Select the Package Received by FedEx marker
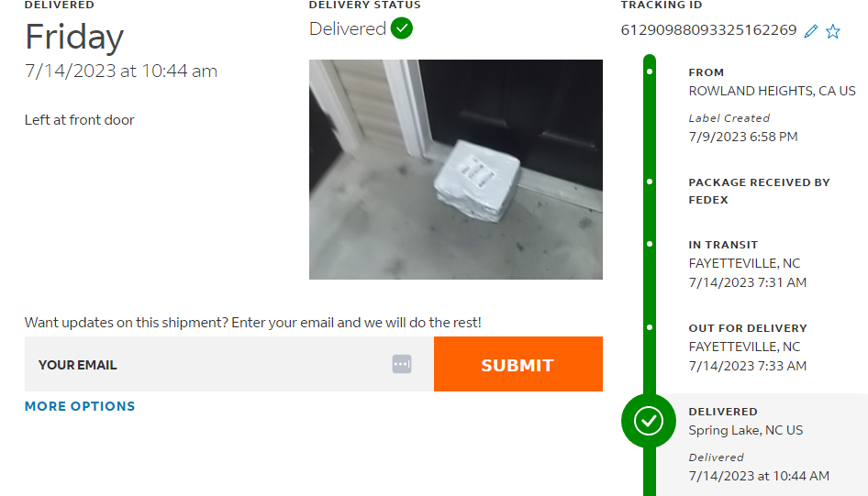Image resolution: width=868 pixels, height=496 pixels. click(650, 182)
